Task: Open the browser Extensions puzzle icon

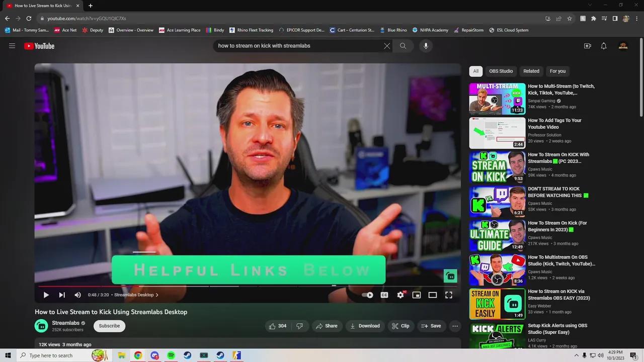Action: click(594, 19)
